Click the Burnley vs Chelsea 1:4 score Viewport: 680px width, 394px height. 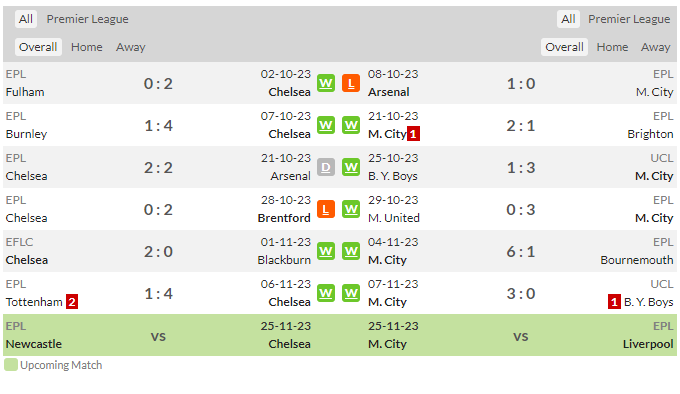click(158, 126)
